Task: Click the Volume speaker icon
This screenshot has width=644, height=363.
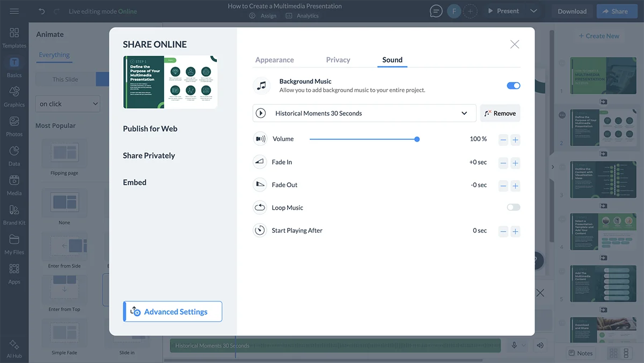Action: coord(260,139)
